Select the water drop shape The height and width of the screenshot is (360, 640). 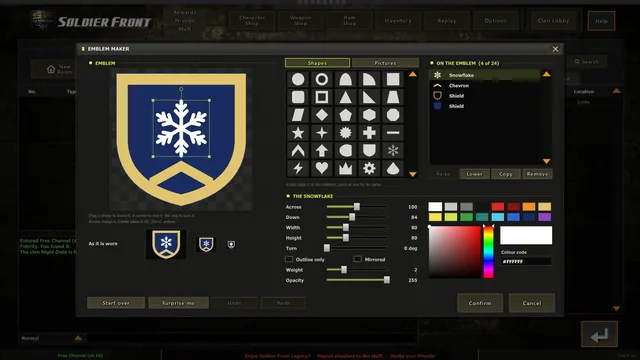click(x=393, y=168)
